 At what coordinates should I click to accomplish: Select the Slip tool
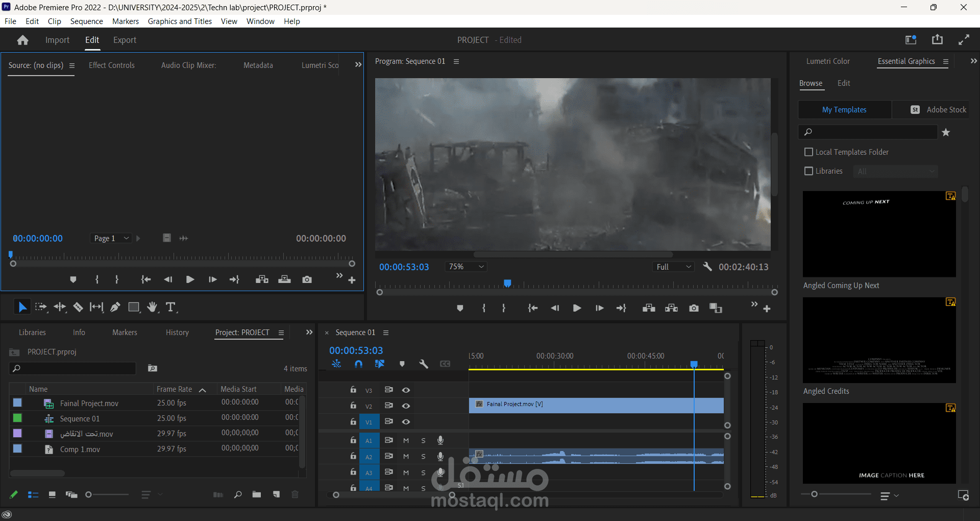pyautogui.click(x=96, y=307)
